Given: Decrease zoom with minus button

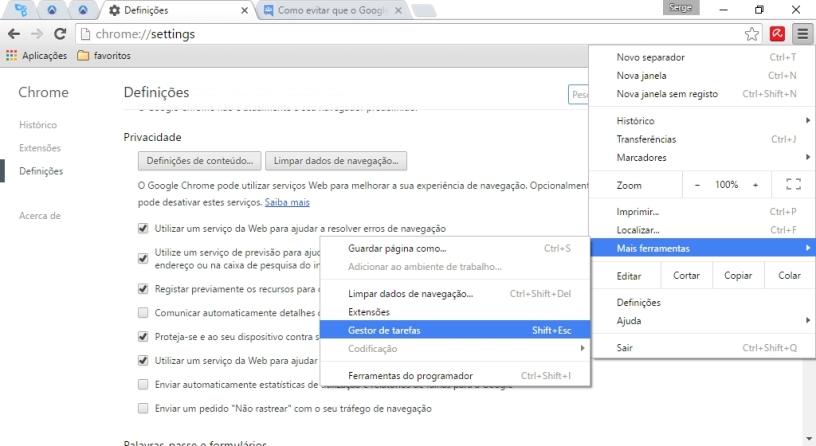Looking at the screenshot, I should pyautogui.click(x=697, y=185).
